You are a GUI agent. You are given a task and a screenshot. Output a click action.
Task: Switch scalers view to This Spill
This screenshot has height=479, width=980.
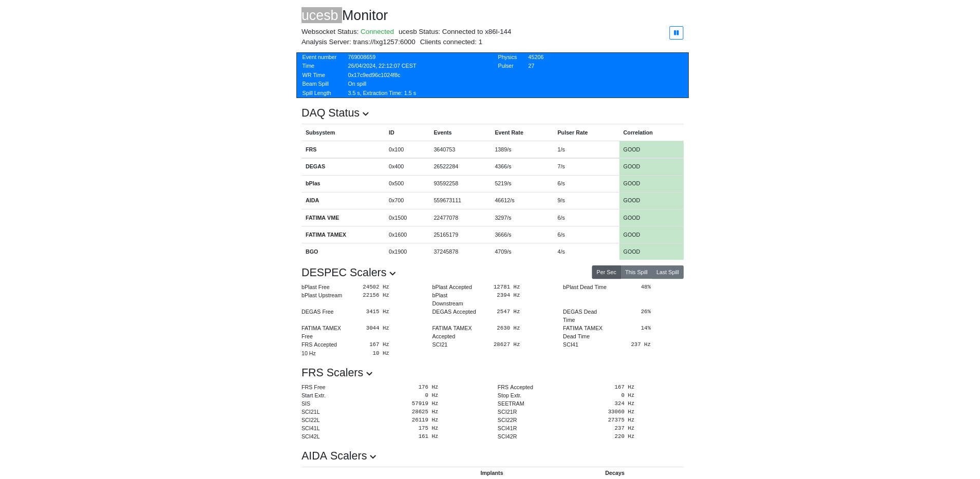point(636,272)
